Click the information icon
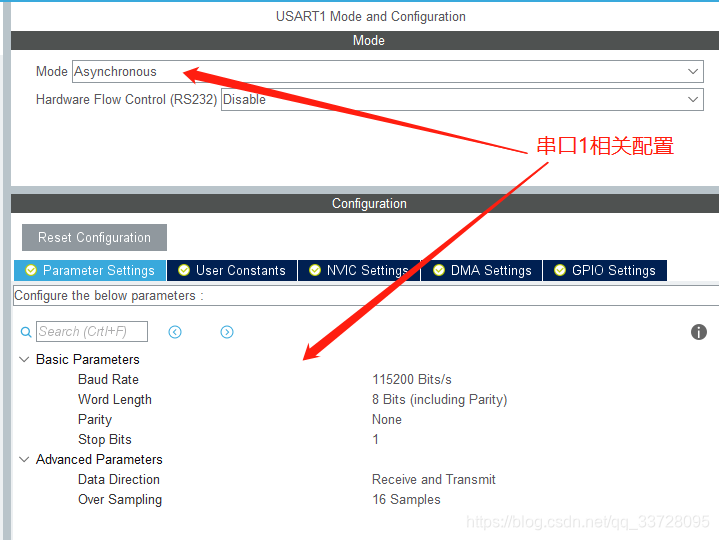 [x=699, y=332]
